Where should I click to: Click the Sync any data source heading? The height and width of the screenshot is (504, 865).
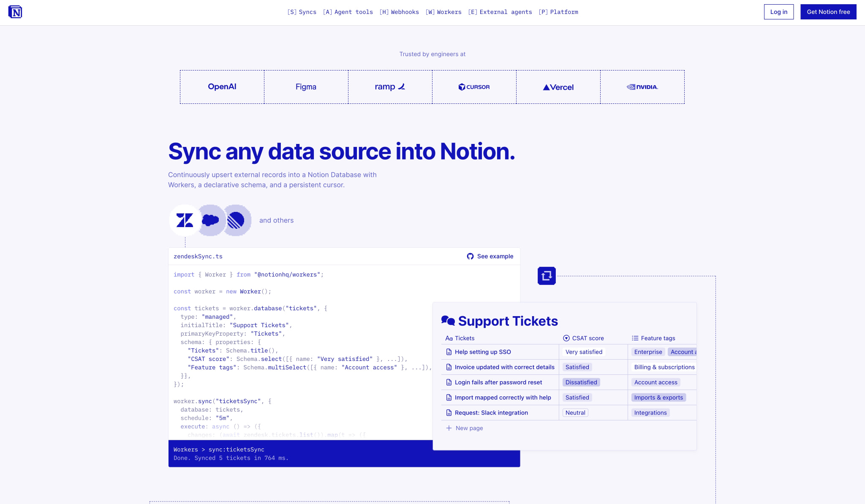click(x=341, y=152)
